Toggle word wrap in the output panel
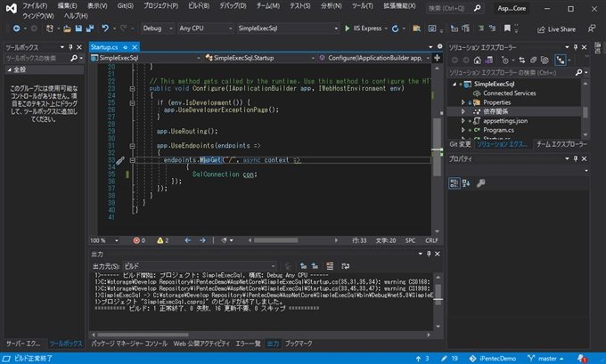 coord(345,266)
